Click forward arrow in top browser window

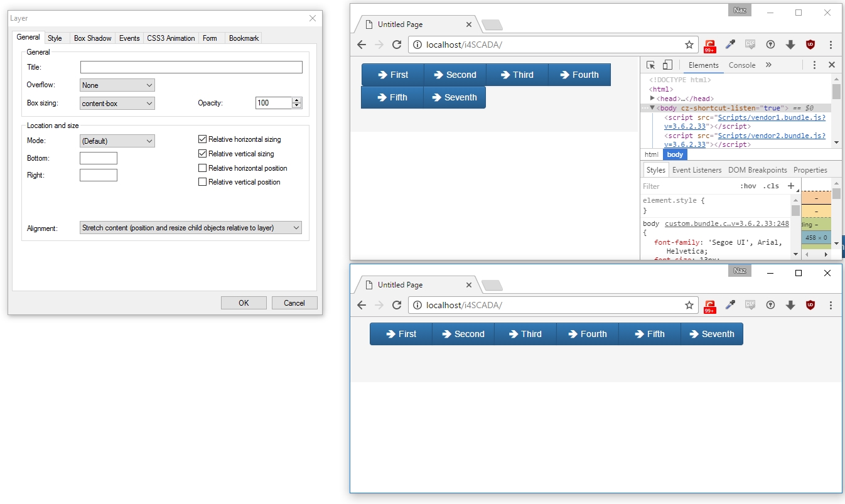point(379,45)
